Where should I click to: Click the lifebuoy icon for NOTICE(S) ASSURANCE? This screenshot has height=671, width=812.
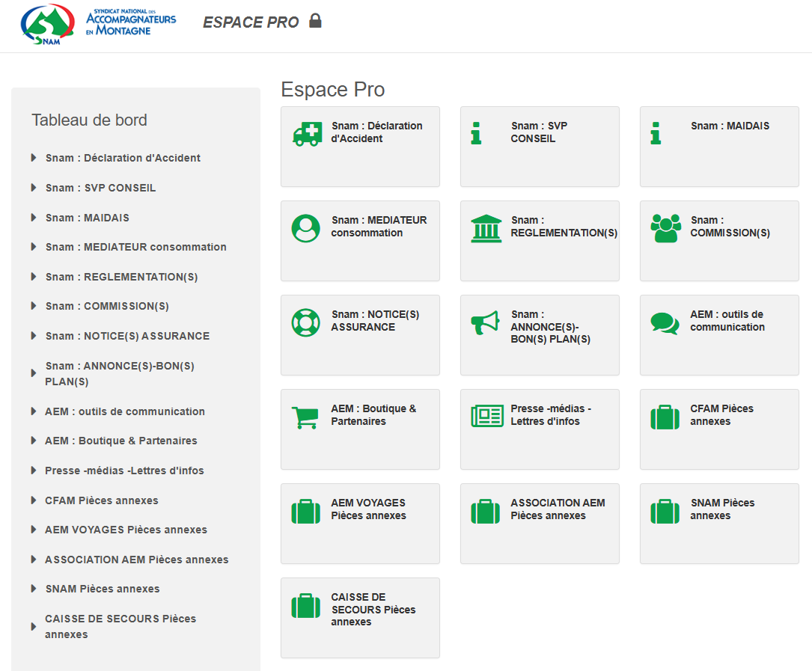click(x=305, y=322)
